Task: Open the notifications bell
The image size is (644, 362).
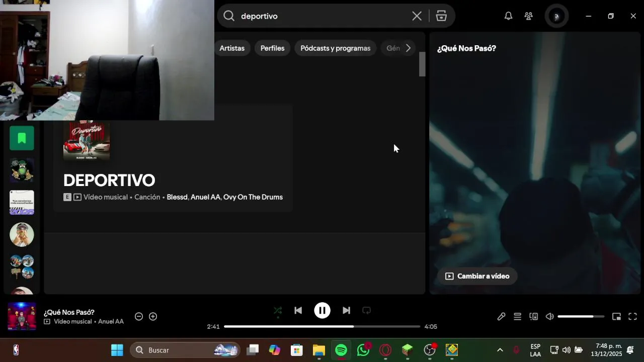Action: [x=508, y=16]
